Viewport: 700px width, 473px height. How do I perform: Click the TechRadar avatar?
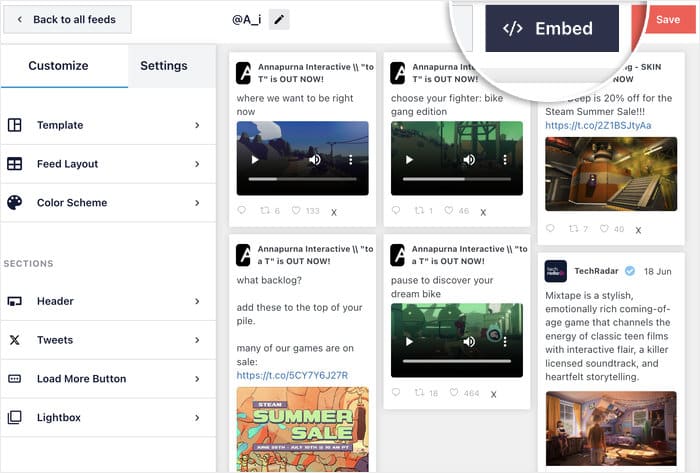(555, 271)
